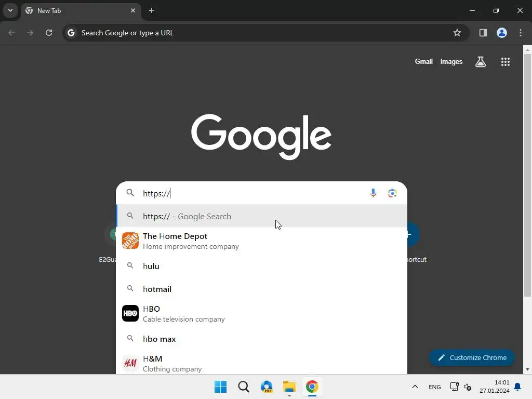Click magnifier icon in search box

(130, 193)
